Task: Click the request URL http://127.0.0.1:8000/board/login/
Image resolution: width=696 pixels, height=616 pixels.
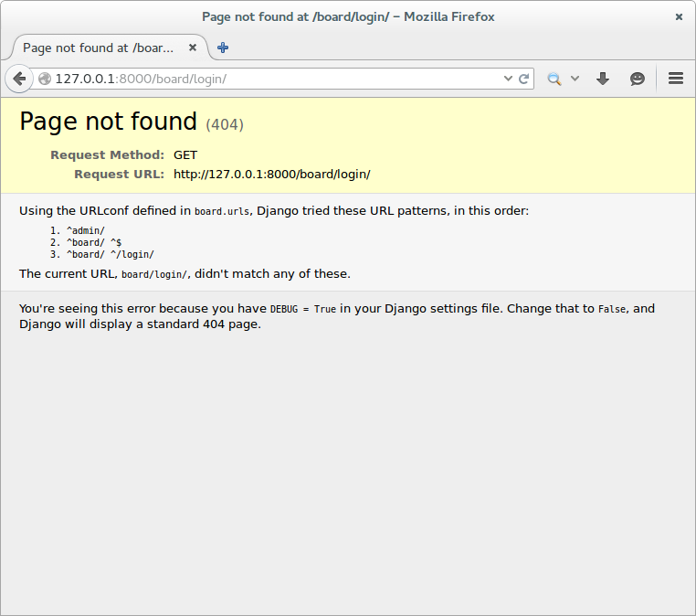Action: (x=271, y=174)
